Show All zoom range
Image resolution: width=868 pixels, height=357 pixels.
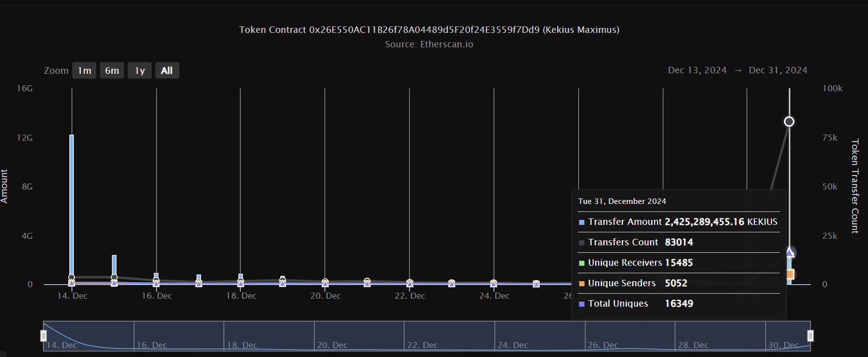(x=167, y=70)
